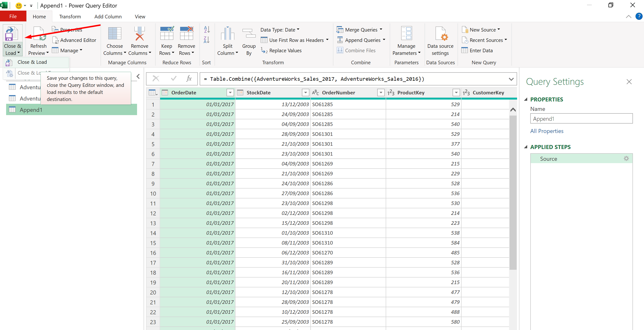Click the Close & Load ribbon icon
Screen dimensions: 644x330
coord(12,34)
